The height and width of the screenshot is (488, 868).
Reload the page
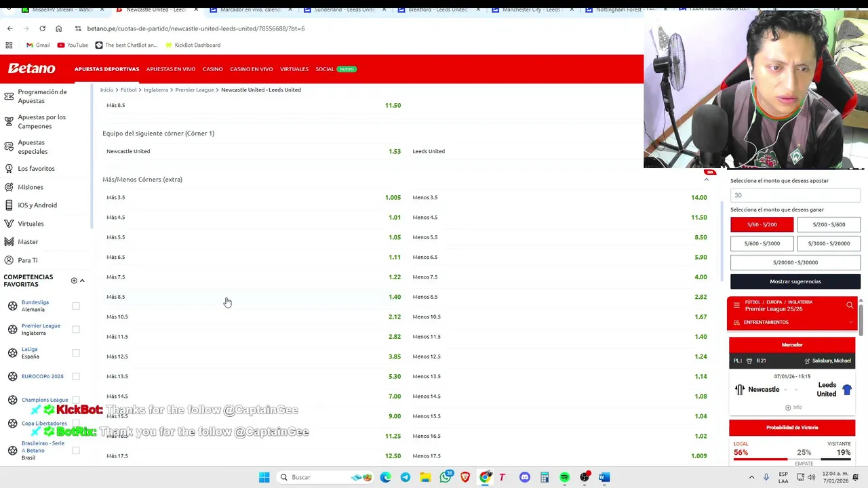point(42,28)
